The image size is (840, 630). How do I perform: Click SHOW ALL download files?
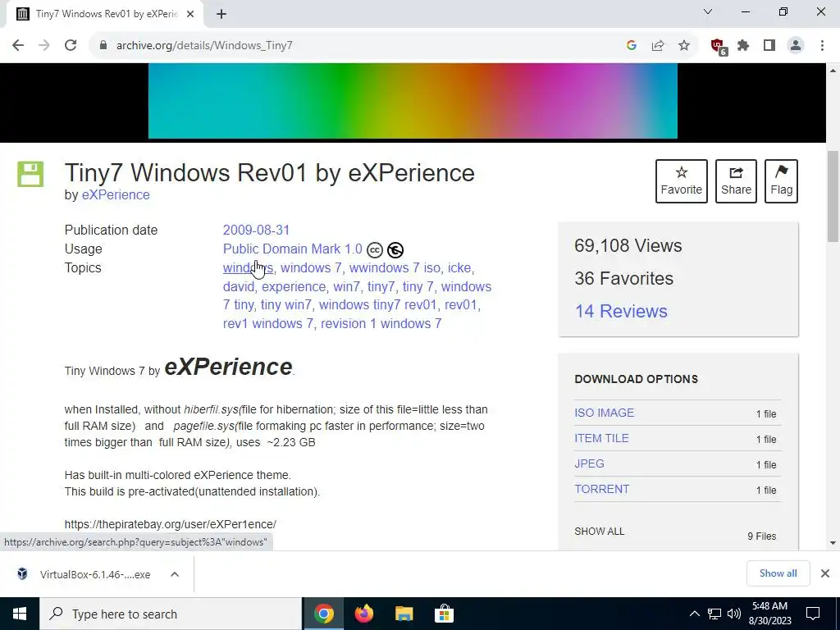point(600,532)
